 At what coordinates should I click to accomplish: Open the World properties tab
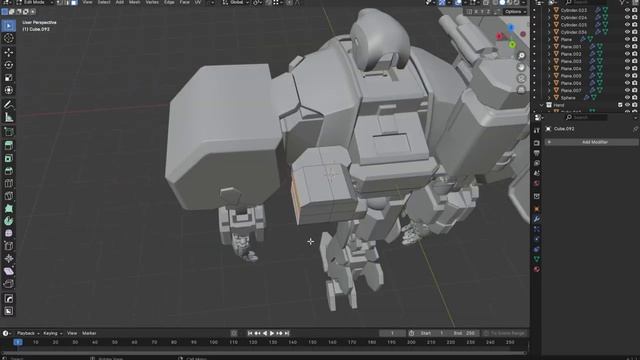(537, 183)
